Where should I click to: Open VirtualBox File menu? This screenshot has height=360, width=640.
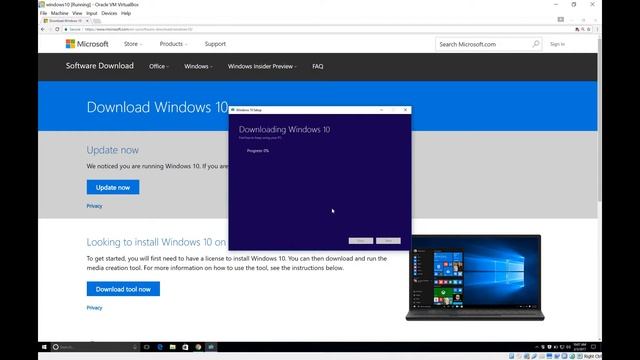pos(43,13)
